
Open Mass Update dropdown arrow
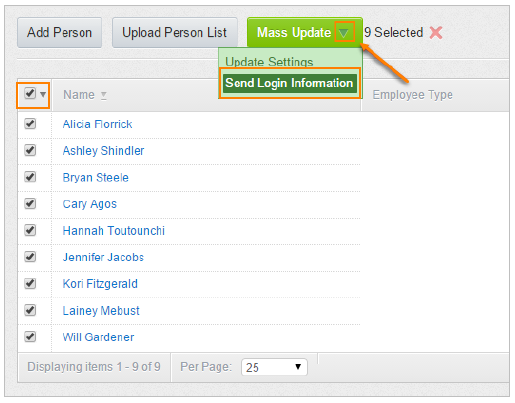[344, 32]
